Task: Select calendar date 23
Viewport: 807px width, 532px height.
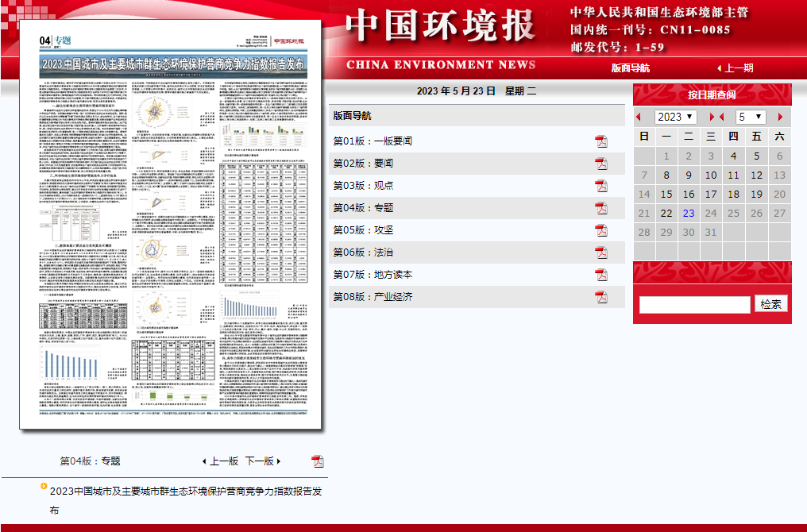Action: [x=689, y=213]
